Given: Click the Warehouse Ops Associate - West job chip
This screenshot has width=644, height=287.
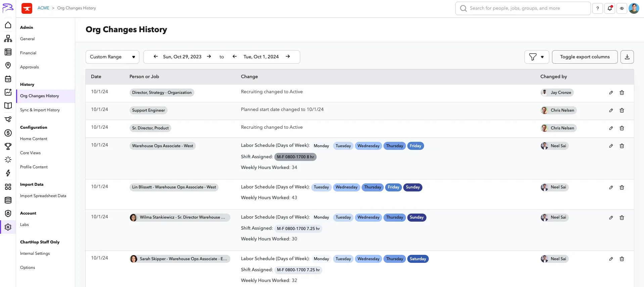Looking at the screenshot, I should point(163,146).
